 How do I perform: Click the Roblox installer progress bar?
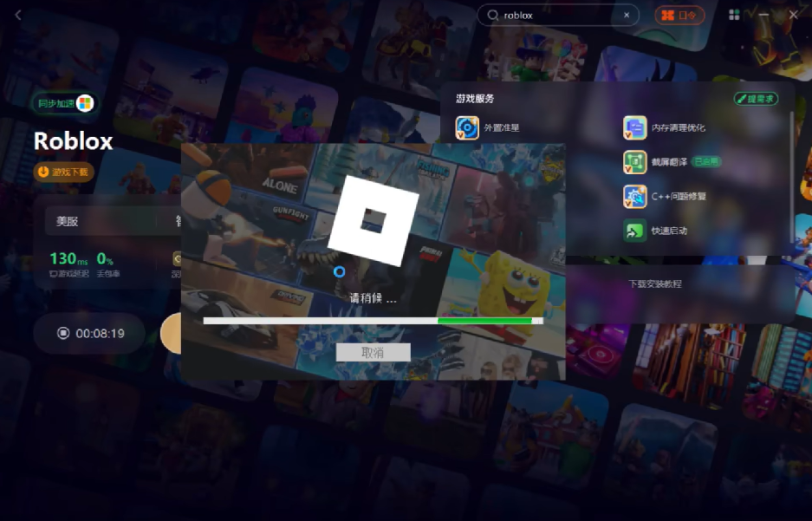tap(373, 321)
